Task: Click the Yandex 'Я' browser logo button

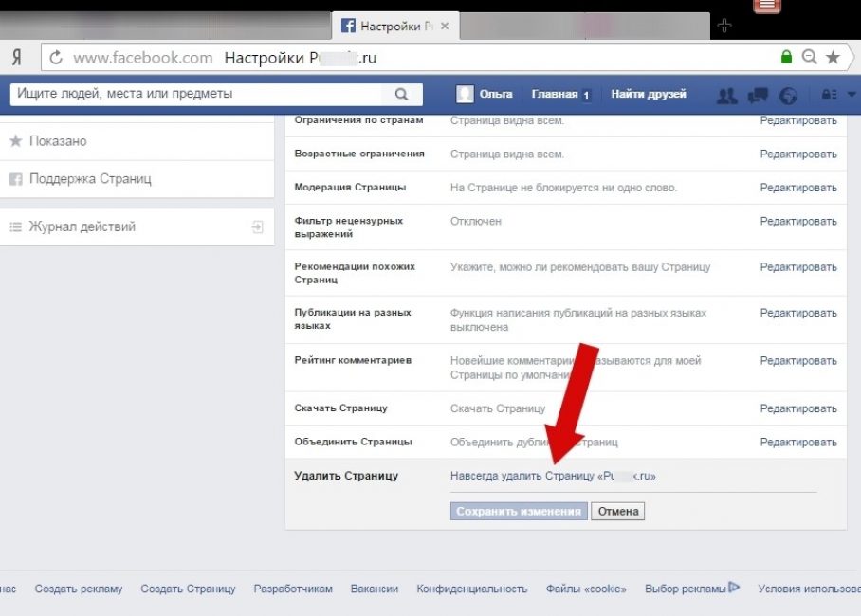Action: [17, 57]
